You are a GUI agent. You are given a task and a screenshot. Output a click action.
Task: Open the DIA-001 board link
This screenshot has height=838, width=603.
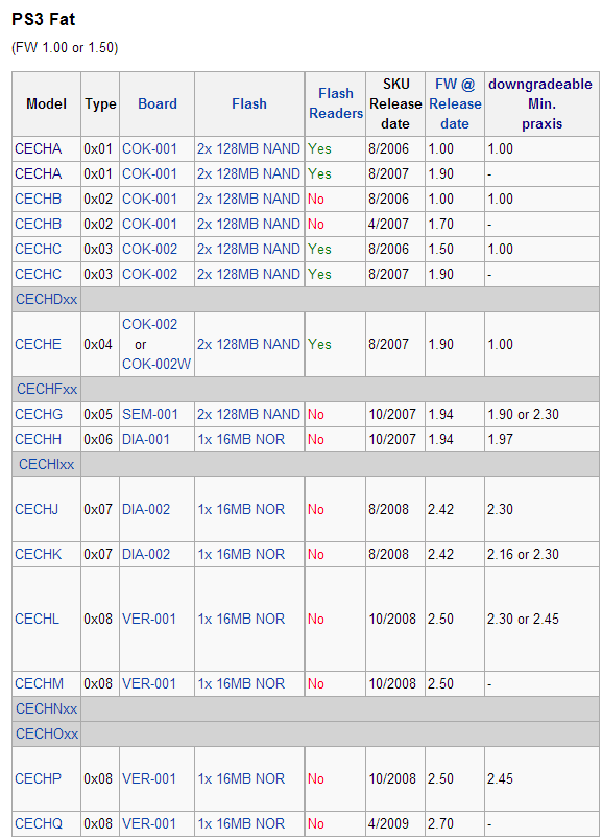[x=146, y=439]
